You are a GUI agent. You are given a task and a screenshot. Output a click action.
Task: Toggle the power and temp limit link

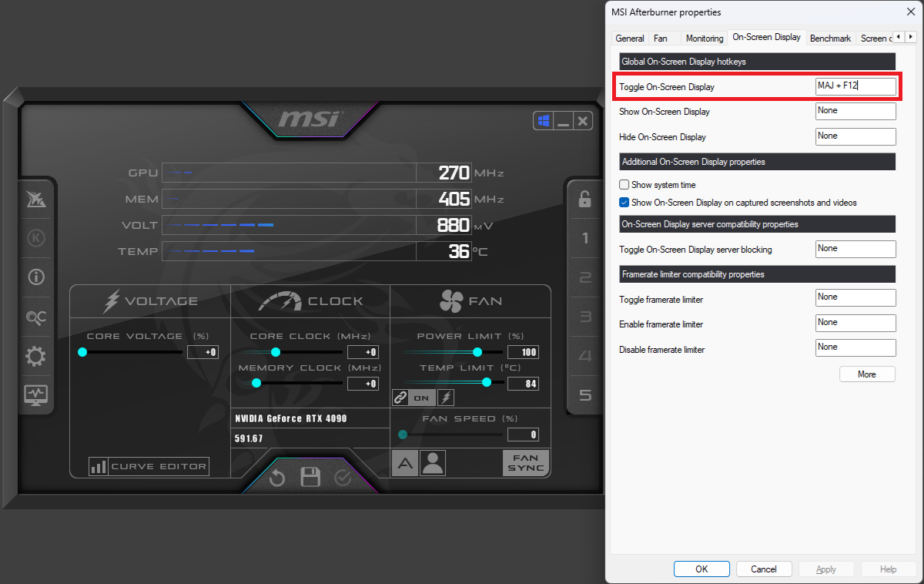pos(400,398)
